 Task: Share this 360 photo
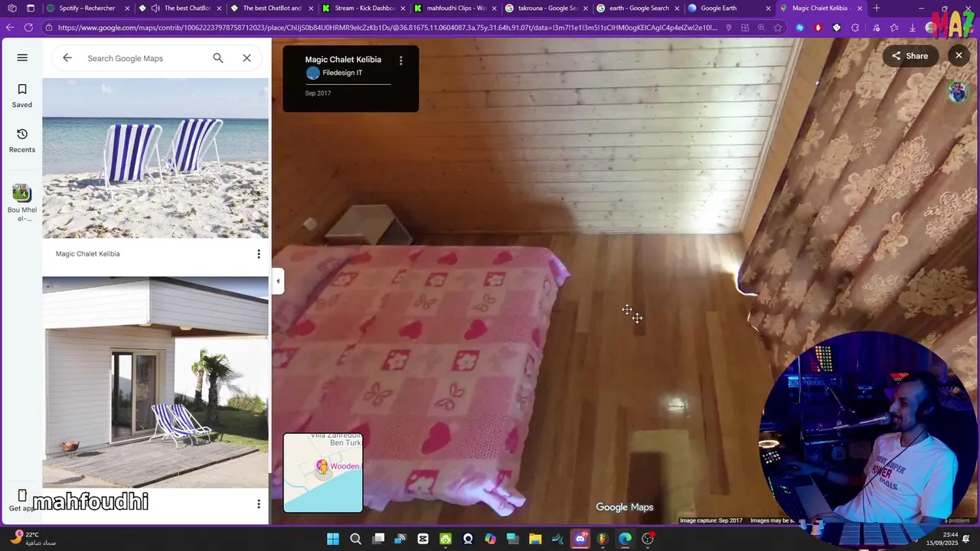pyautogui.click(x=910, y=56)
